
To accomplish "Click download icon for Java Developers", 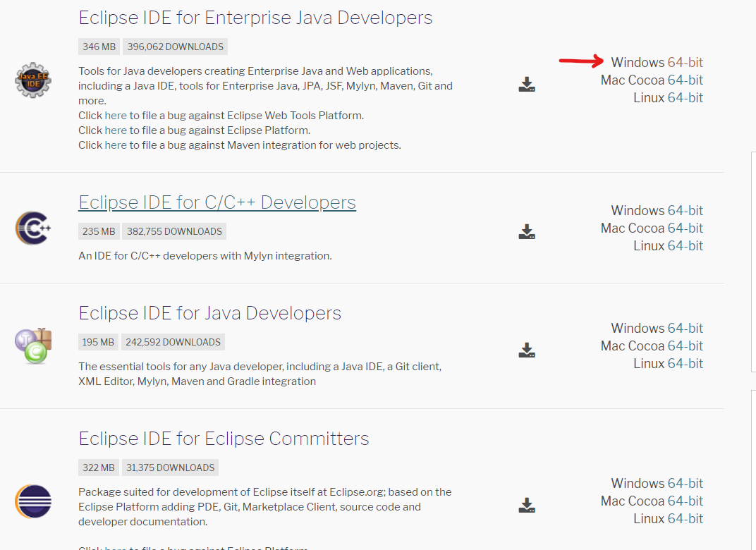I will click(527, 350).
